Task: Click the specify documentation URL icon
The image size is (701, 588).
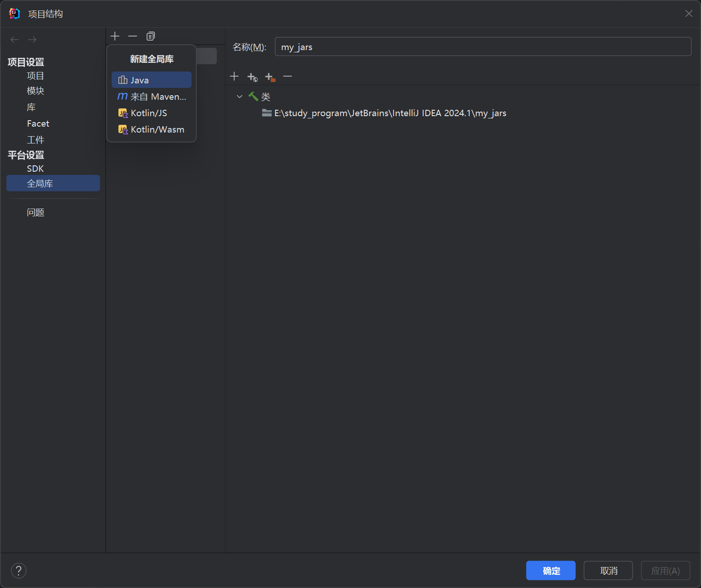Action: pos(252,77)
